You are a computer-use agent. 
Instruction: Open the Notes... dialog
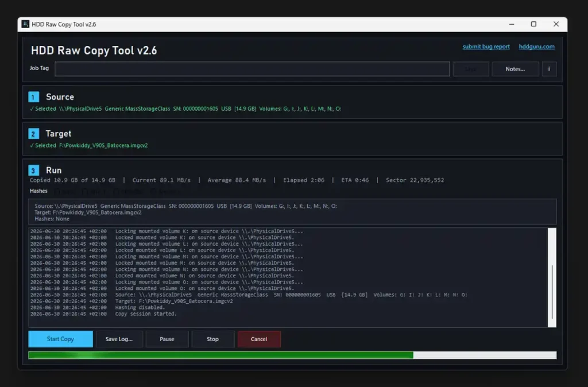[515, 69]
